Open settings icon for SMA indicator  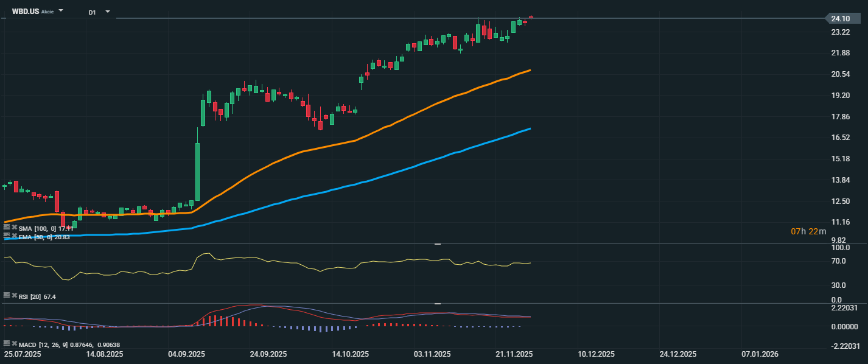pos(7,227)
